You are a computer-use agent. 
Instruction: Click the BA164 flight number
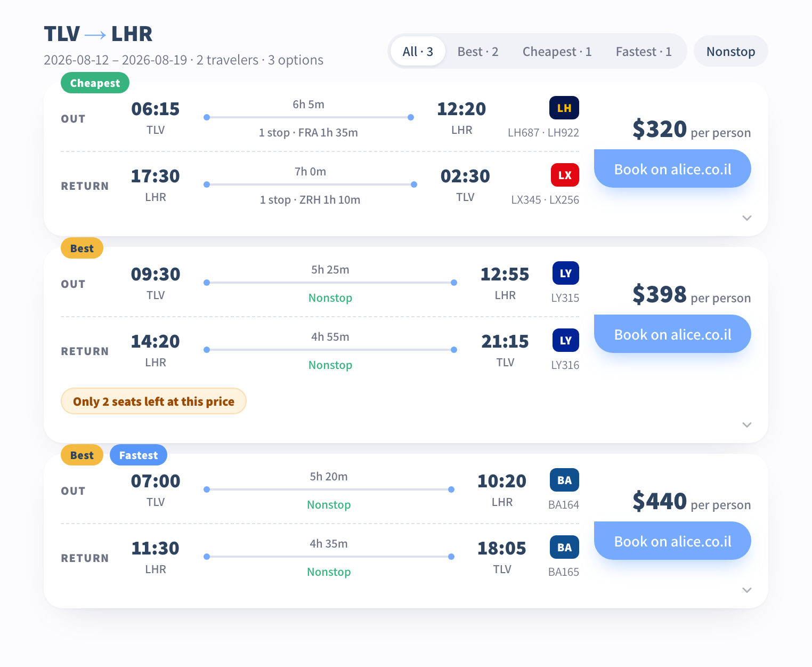coord(564,505)
